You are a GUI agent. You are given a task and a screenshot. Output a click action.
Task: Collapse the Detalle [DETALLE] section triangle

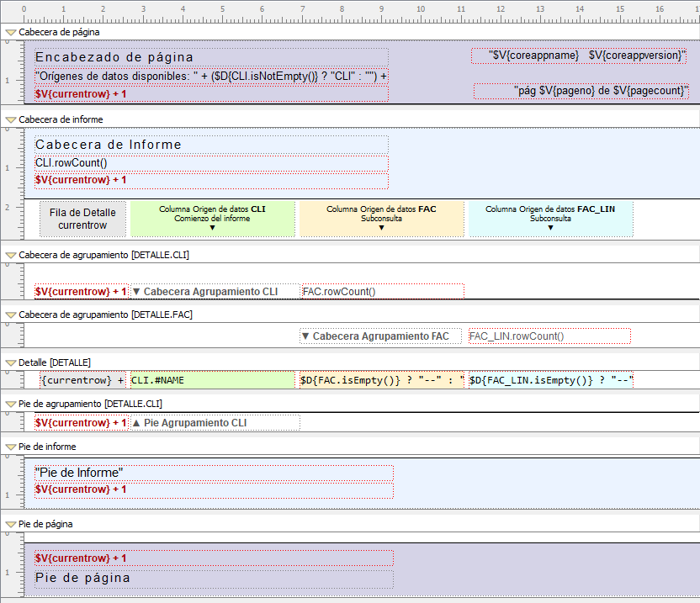point(10,362)
